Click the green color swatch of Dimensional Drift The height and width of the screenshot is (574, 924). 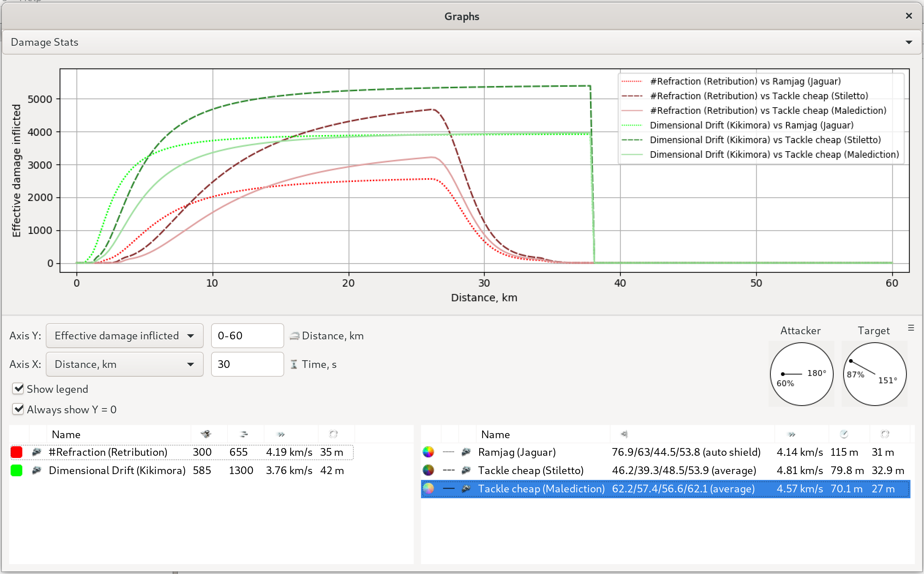tap(17, 470)
